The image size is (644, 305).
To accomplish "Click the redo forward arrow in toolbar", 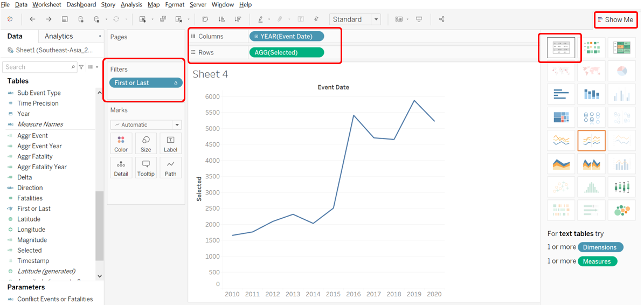I will point(49,19).
